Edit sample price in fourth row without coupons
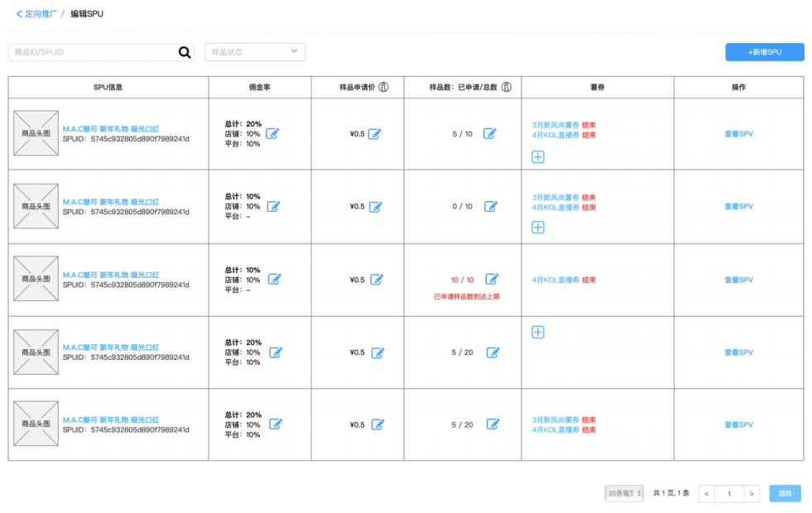Screen dimensions: 812x513 point(377,353)
